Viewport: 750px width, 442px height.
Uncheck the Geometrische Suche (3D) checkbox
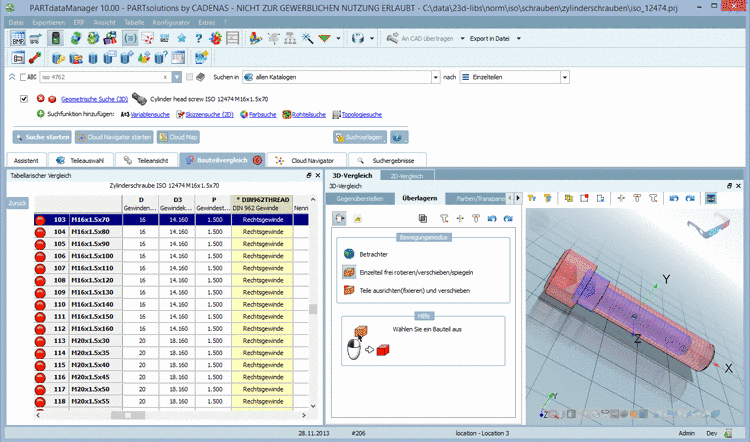[x=24, y=99]
